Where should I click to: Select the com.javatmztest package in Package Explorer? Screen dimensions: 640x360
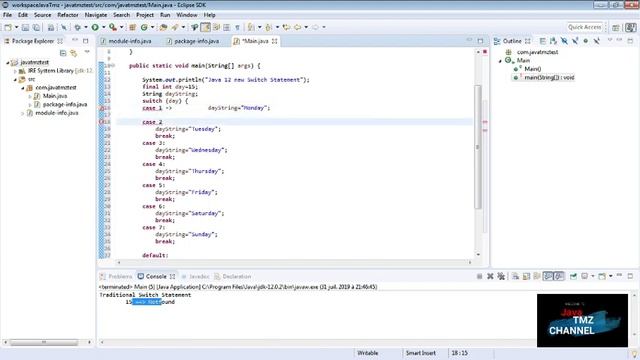pos(56,87)
